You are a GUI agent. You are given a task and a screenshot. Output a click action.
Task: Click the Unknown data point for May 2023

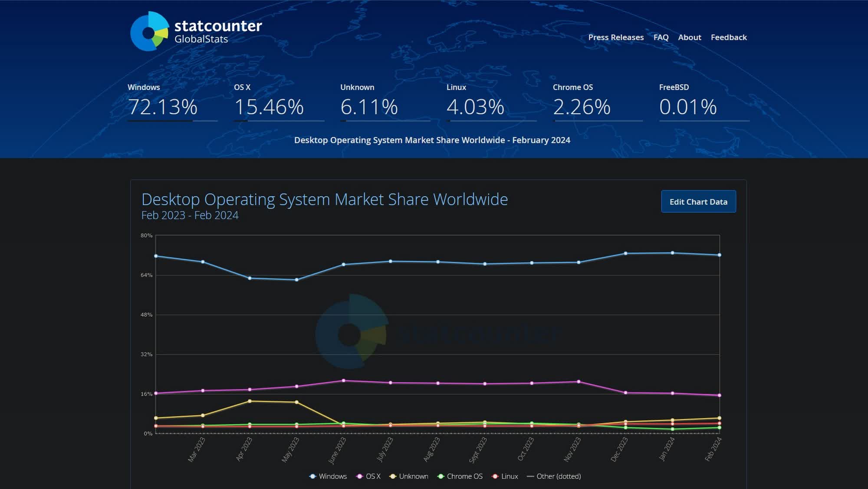tap(297, 402)
